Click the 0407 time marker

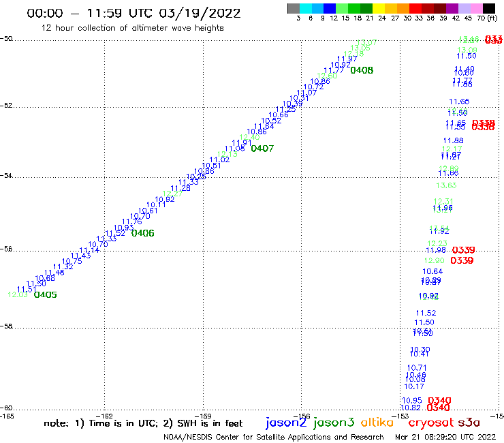tap(262, 149)
